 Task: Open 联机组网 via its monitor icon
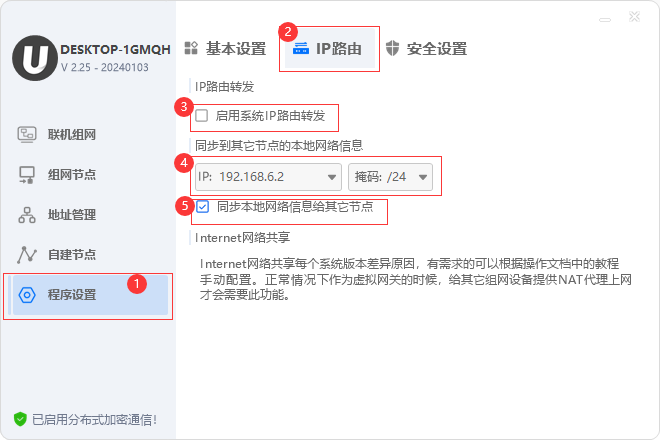pos(27,135)
